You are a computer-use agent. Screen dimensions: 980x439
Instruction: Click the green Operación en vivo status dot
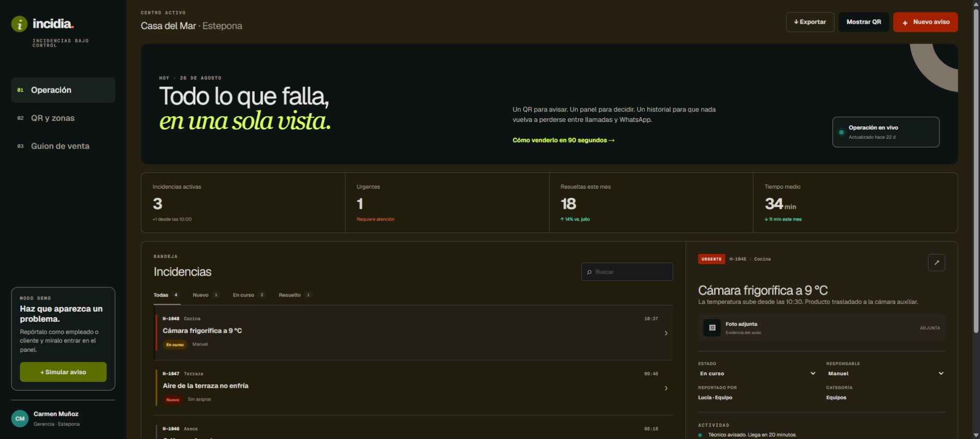841,132
